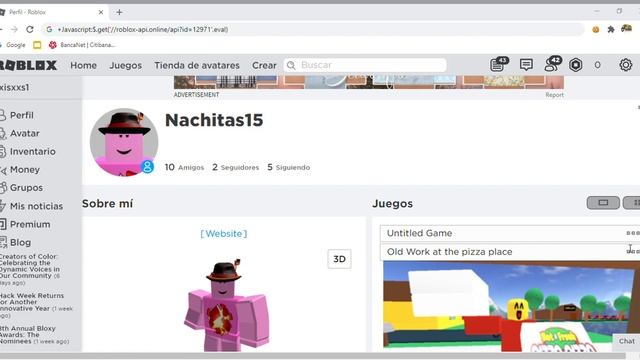Viewport: 640px width, 360px height.
Task: Switch Juegos to grid view
Action: (632, 203)
